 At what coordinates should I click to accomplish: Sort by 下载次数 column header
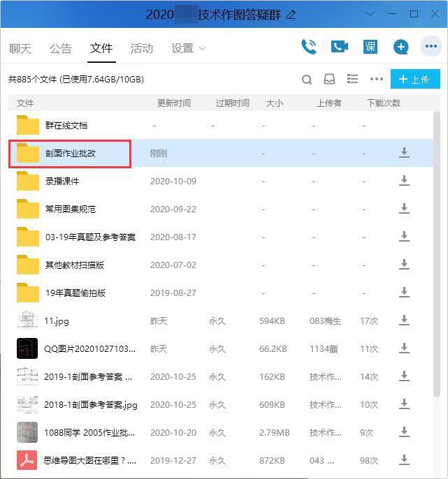[384, 103]
